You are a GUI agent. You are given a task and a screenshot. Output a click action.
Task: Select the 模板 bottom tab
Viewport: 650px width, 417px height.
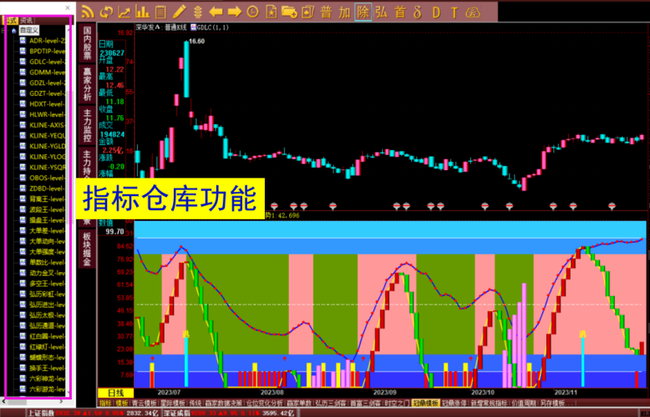click(x=121, y=402)
